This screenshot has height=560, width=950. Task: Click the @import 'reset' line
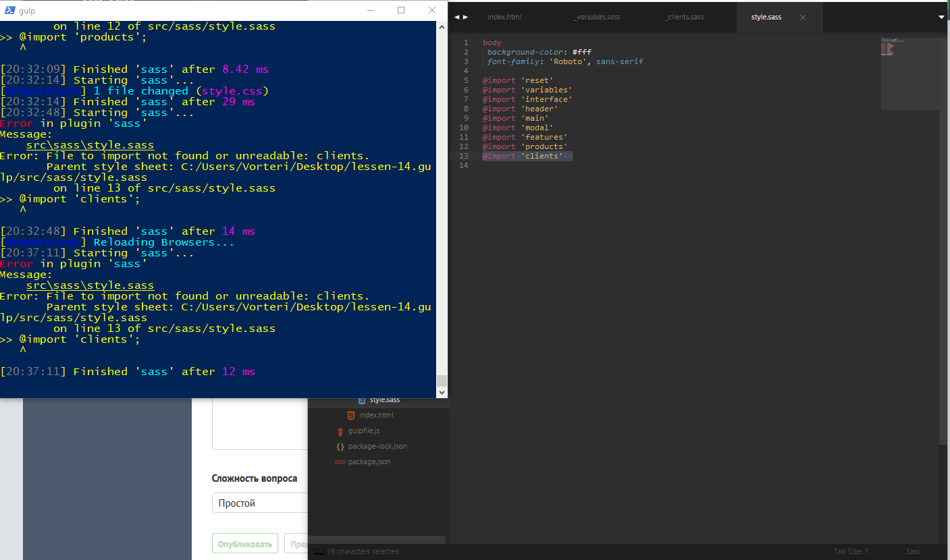(x=518, y=80)
